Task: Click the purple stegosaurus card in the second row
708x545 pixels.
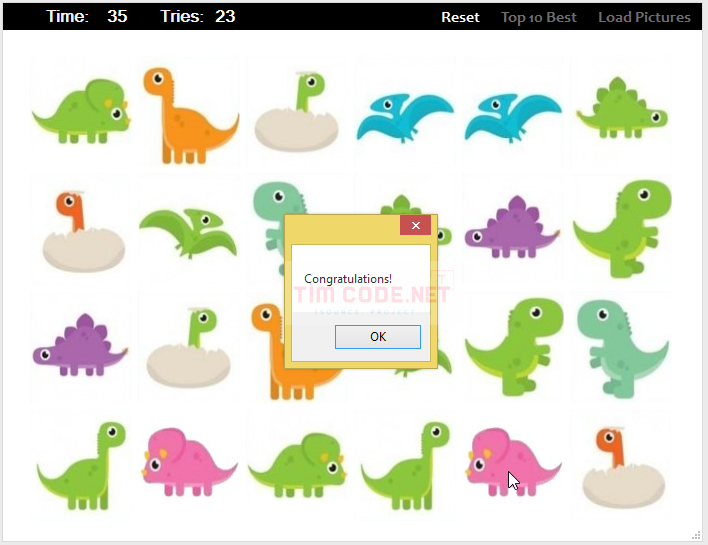Action: click(x=512, y=227)
